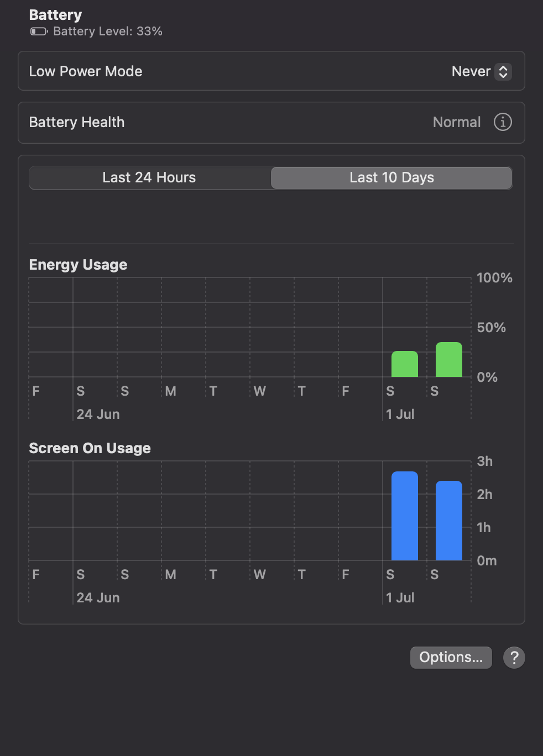Screen dimensions: 543x756
Task: Click the shorter blue screen usage bar
Action: point(449,521)
